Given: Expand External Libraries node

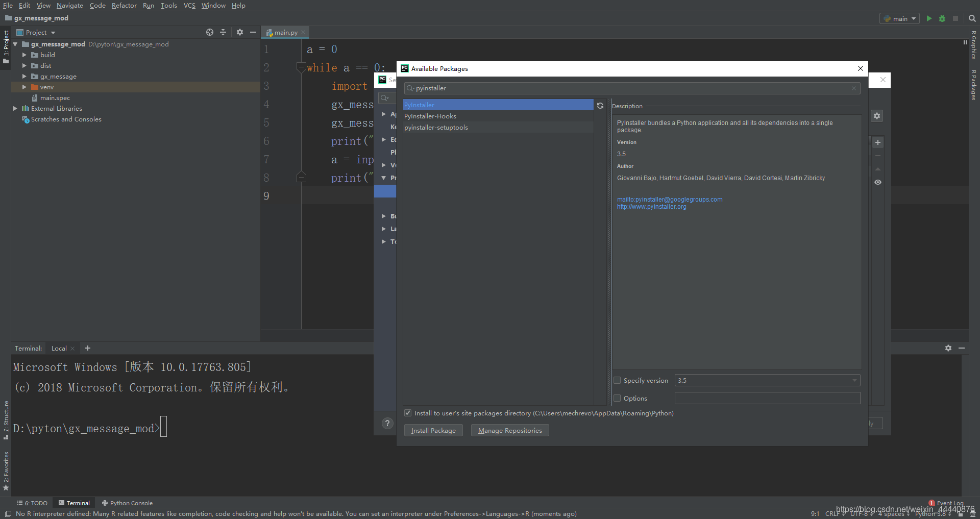Looking at the screenshot, I should click(x=15, y=108).
